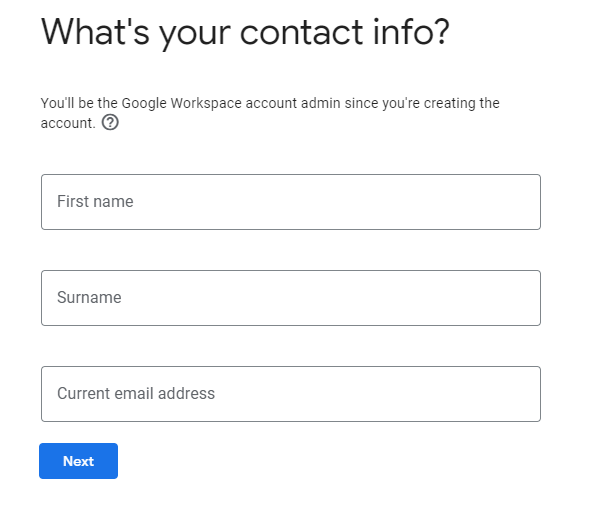The image size is (609, 517).
Task: Click the "First name" placeholder label
Action: point(95,202)
